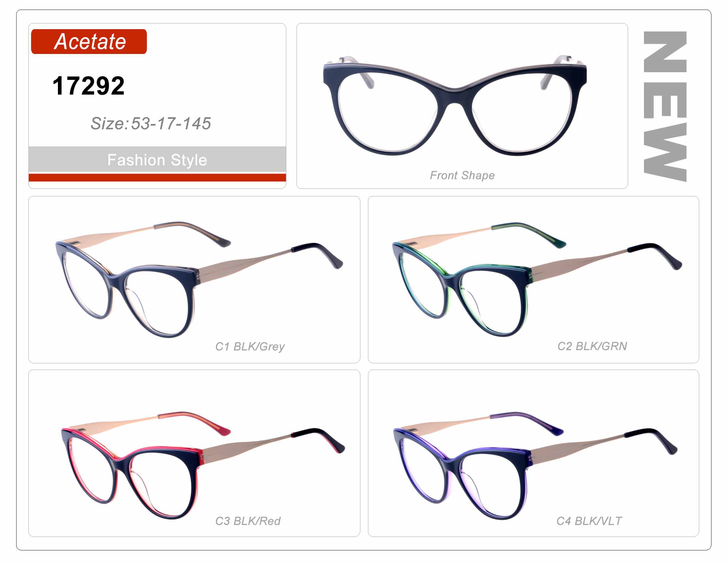The height and width of the screenshot is (563, 728).
Task: Click the green temple tip of C2 glasses
Action: point(530,233)
